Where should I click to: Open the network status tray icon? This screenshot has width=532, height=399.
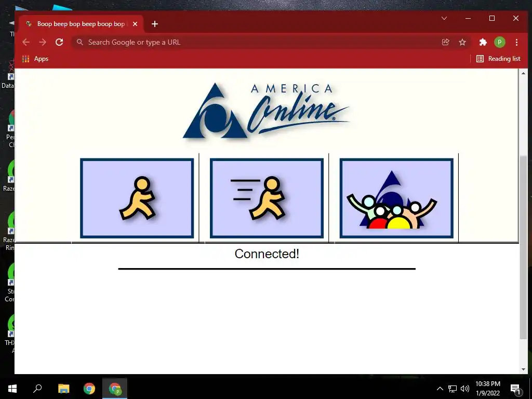[453, 389]
